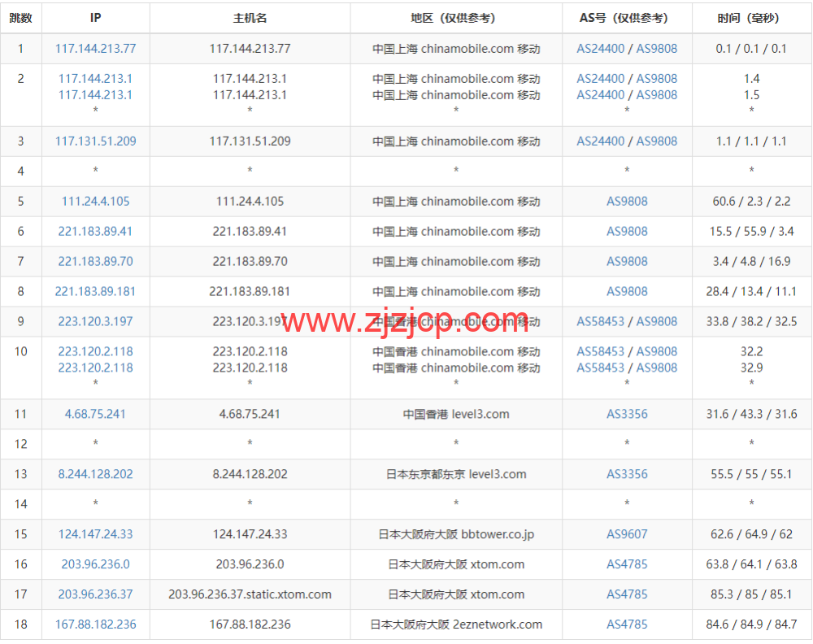
Task: Click the AS4785 link in hop 17
Action: [627, 594]
